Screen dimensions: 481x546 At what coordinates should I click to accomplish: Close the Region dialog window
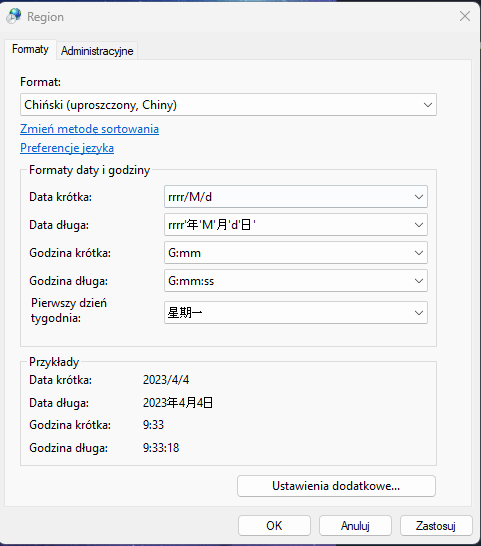[x=465, y=16]
